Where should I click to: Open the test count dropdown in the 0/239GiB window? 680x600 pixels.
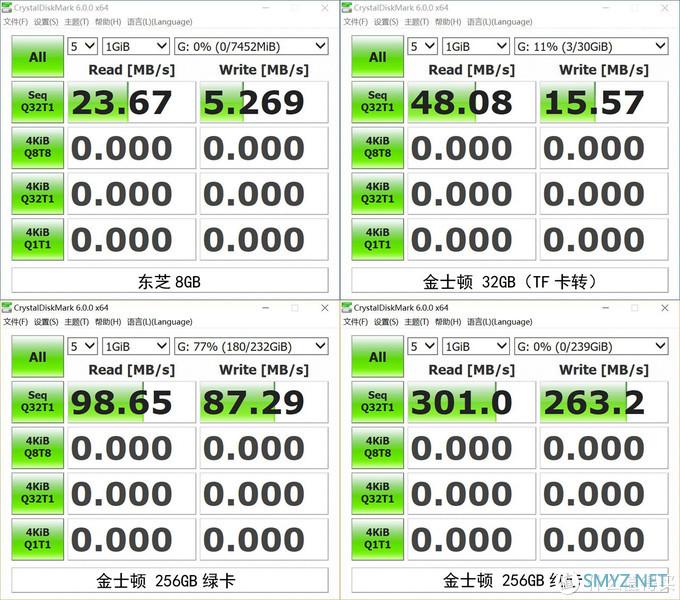[x=422, y=346]
